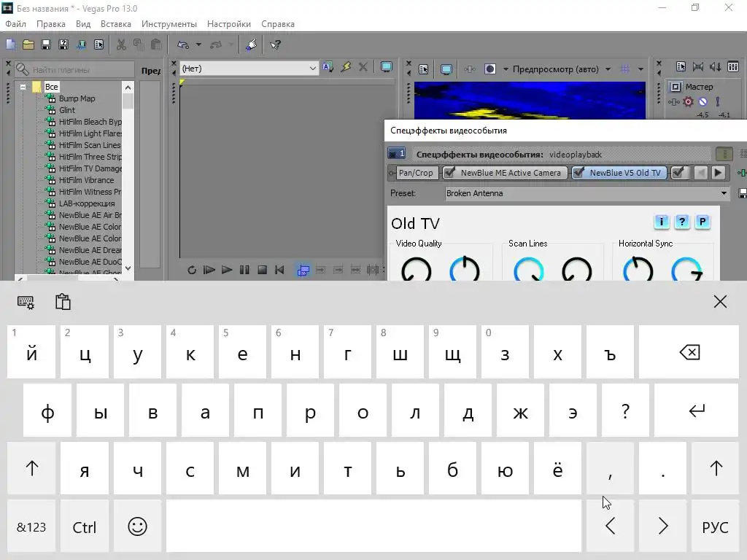747x560 pixels.
Task: Open split screen view dropdown arrow
Action: [x=506, y=69]
